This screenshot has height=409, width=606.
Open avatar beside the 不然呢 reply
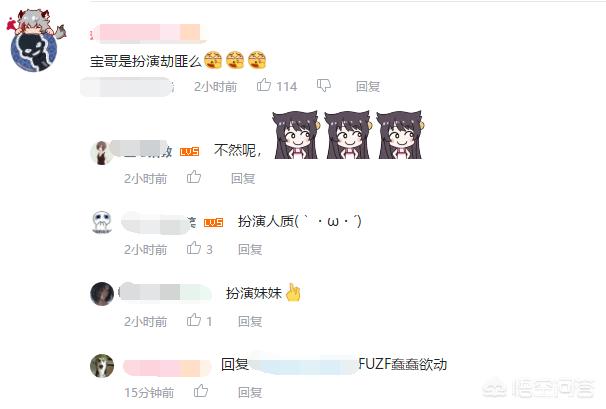[101, 153]
